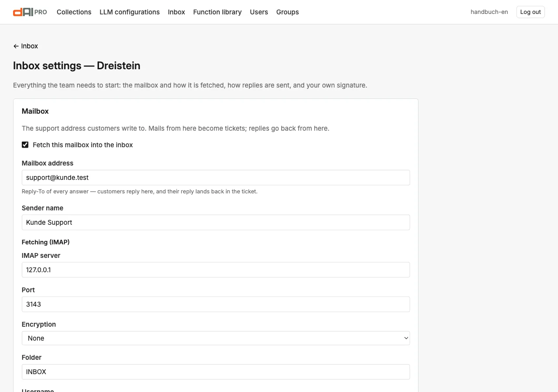Edit the Sender name field
This screenshot has width=558, height=392.
216,222
